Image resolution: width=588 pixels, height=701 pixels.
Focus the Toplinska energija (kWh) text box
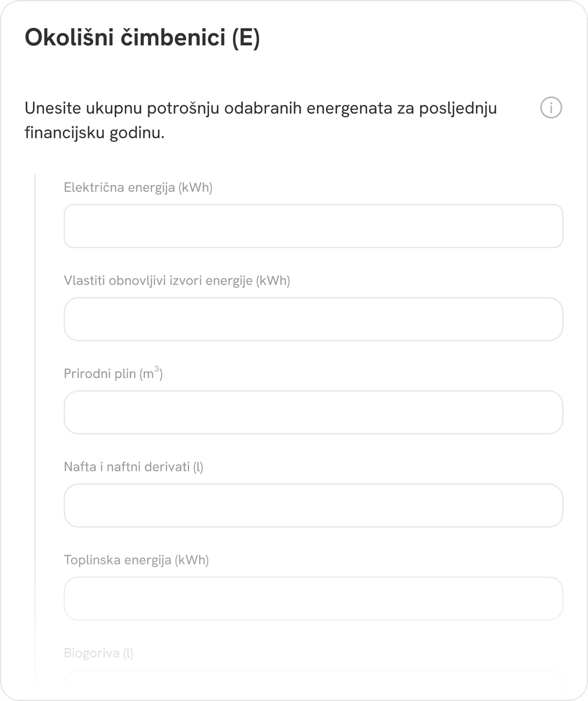[313, 599]
